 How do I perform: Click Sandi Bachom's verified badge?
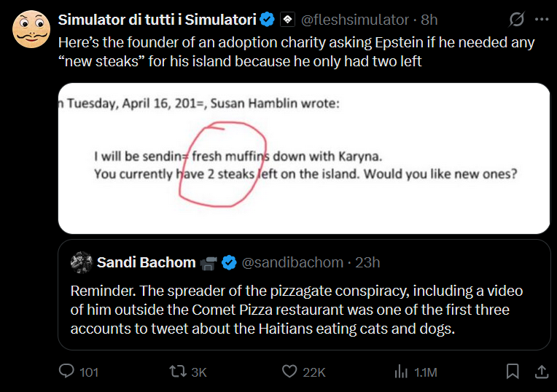click(229, 262)
